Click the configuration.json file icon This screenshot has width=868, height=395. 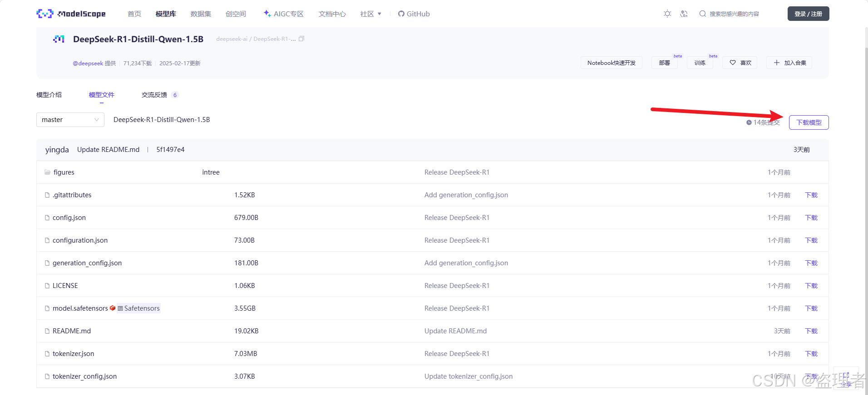point(47,240)
